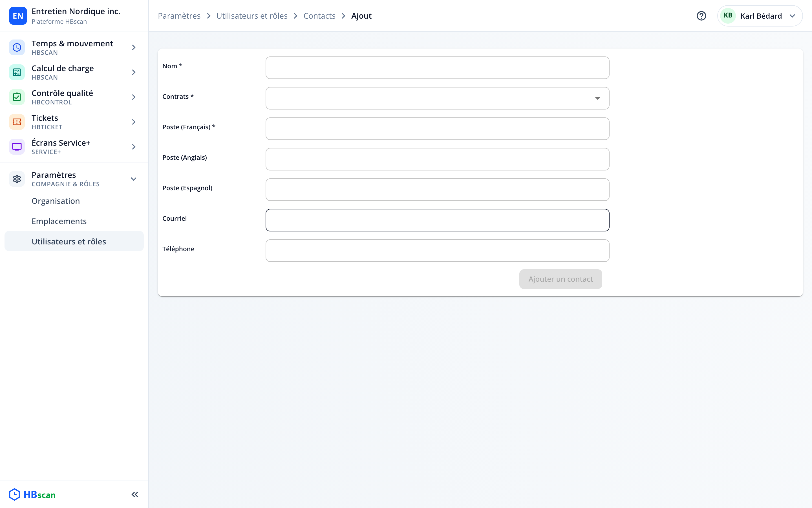Open Karl Bédard user menu
812x508 pixels.
point(760,16)
